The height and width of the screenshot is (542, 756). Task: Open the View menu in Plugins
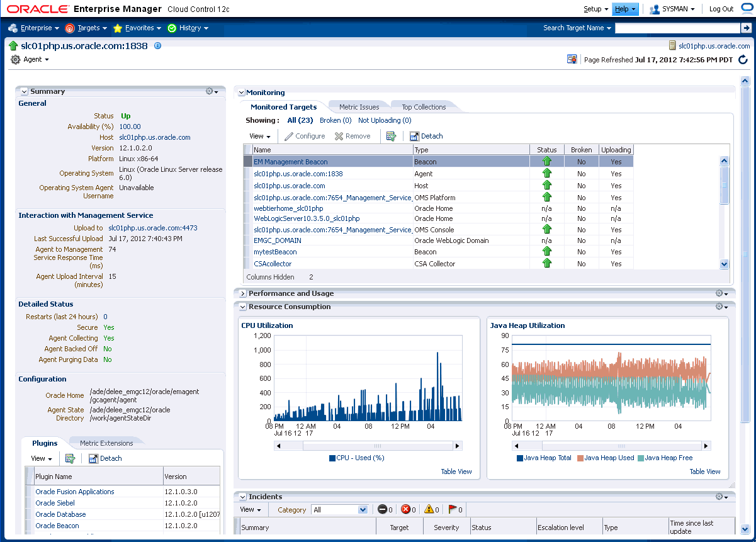click(x=42, y=458)
